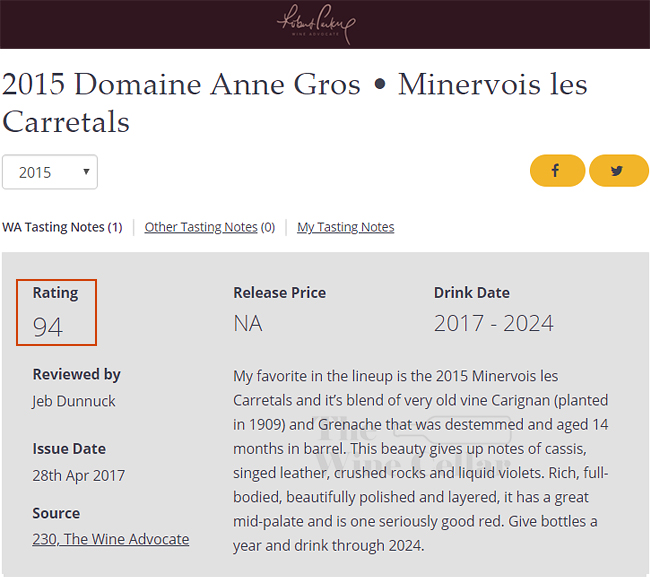
Task: Select the WA Tasting Notes (1) tab
Action: [62, 227]
